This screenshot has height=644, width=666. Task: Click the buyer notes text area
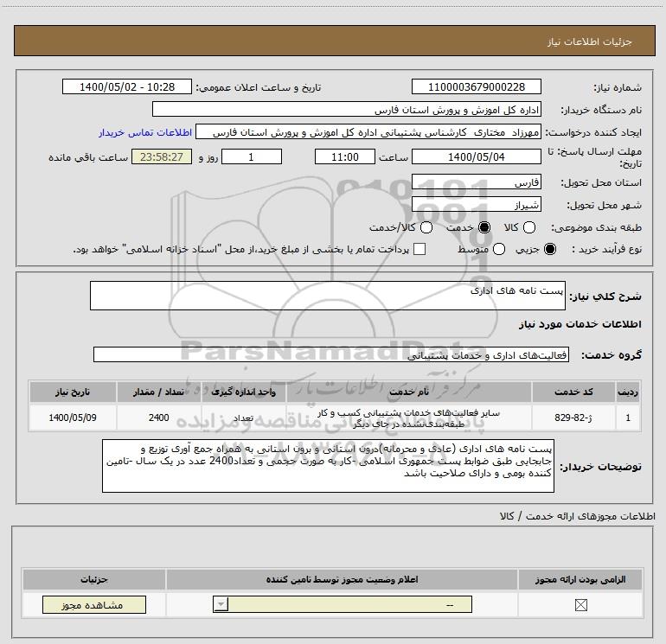328,466
